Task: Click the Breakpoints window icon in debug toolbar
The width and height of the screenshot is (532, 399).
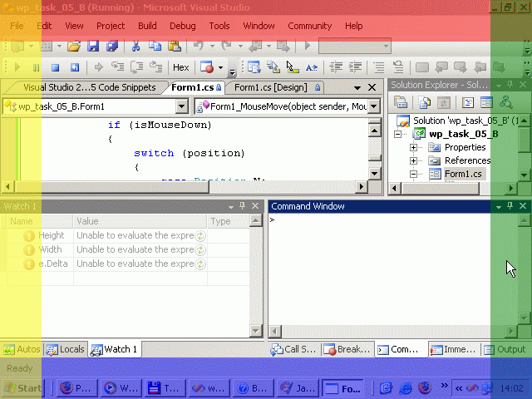Action: click(x=207, y=67)
